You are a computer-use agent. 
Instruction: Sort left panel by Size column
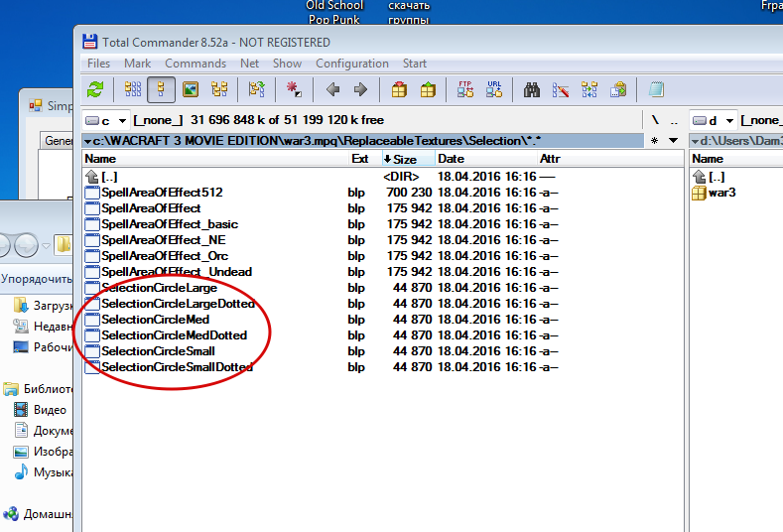pyautogui.click(x=409, y=159)
